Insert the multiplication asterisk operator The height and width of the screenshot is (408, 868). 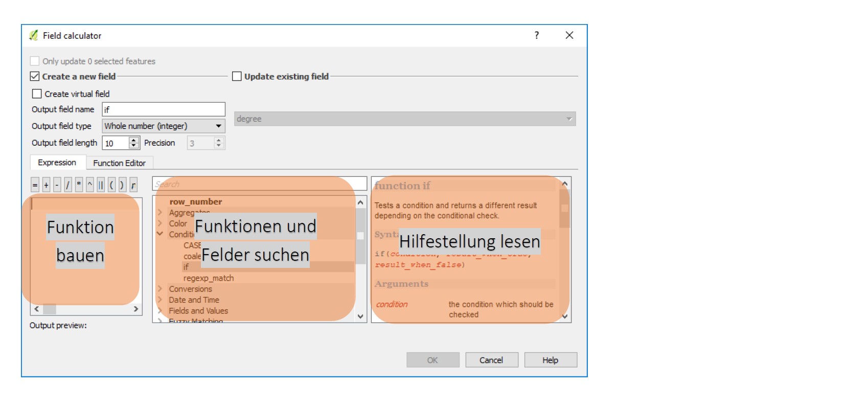point(79,185)
